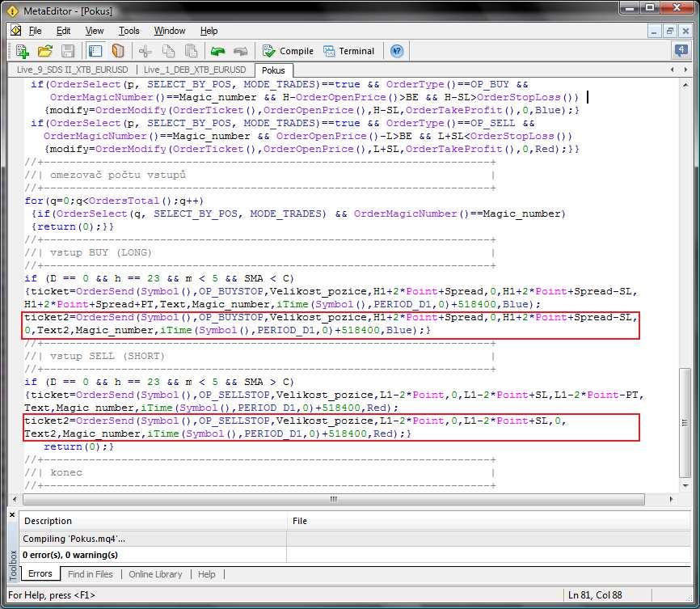
Task: Click the horizontal scrollbar left arrow
Action: (x=15, y=499)
